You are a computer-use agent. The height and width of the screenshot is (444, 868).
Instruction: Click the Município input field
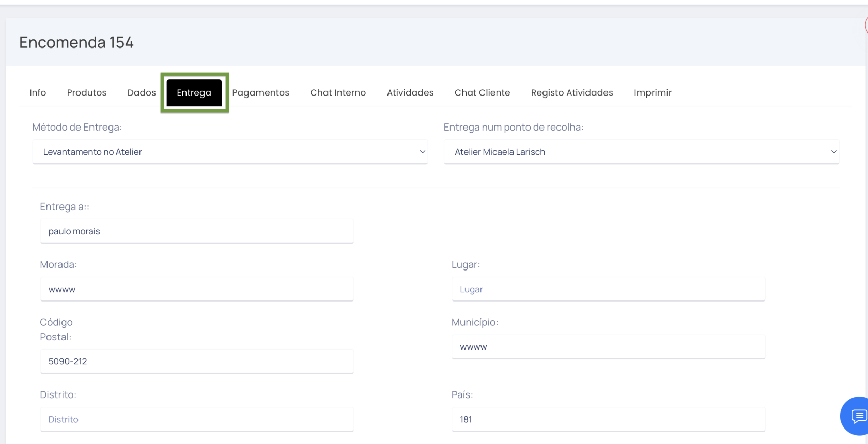[608, 347]
